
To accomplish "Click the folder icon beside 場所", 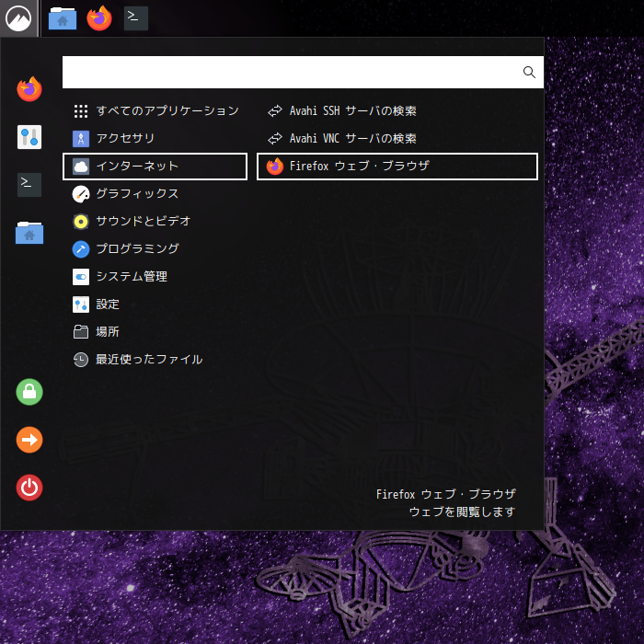I will (81, 332).
